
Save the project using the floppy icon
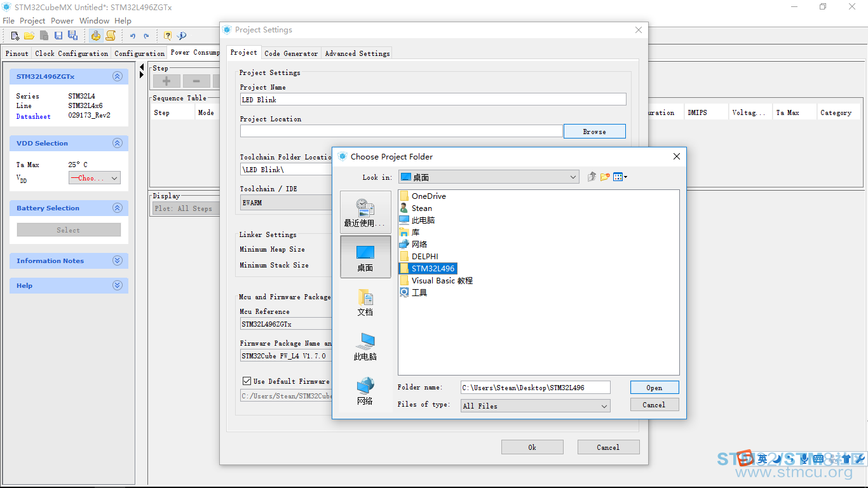[58, 36]
